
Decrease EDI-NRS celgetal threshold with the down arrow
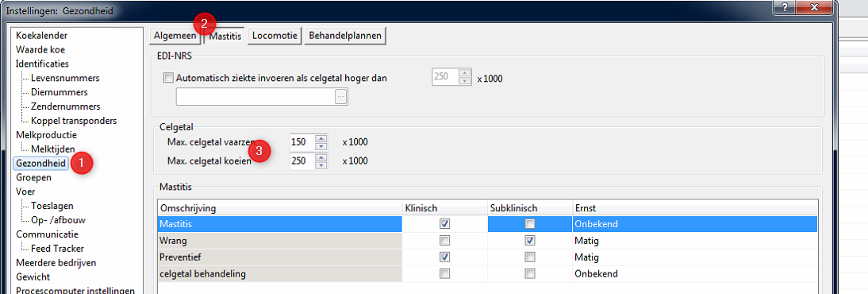click(x=465, y=81)
